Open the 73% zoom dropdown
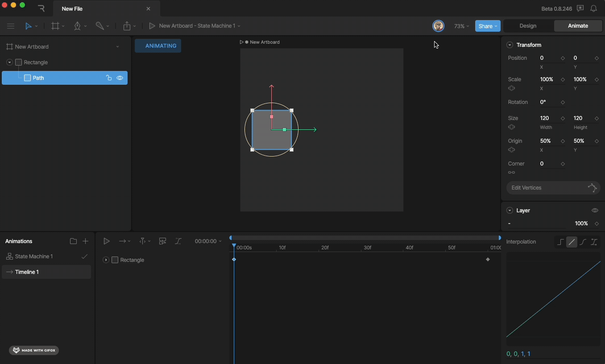 (461, 26)
